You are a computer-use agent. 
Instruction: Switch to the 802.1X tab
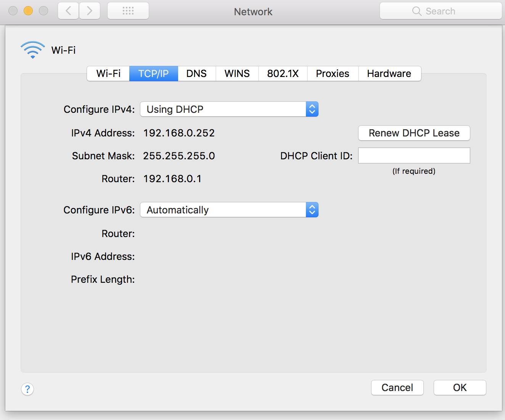283,74
